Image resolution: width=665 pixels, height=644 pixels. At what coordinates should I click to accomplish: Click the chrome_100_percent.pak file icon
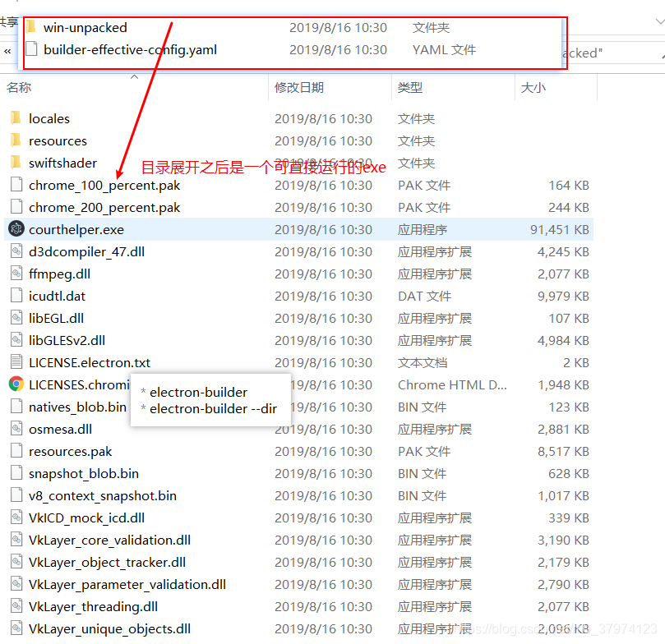(x=16, y=185)
